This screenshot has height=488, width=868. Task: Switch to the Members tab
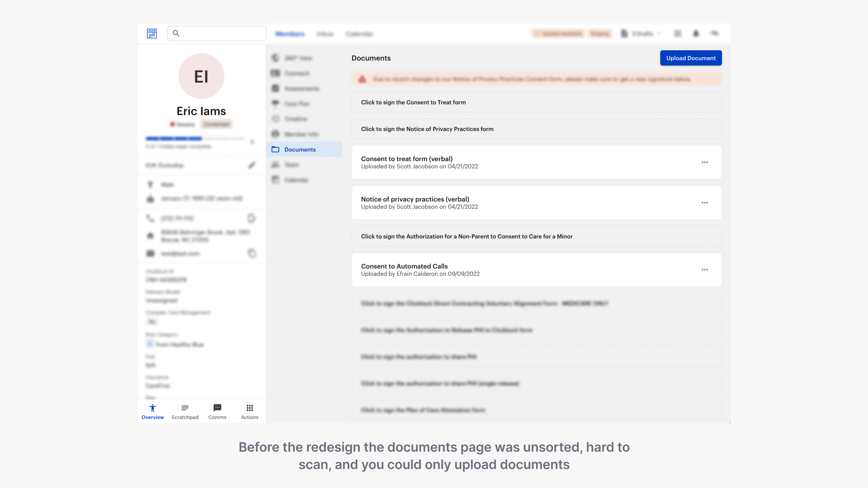click(290, 34)
